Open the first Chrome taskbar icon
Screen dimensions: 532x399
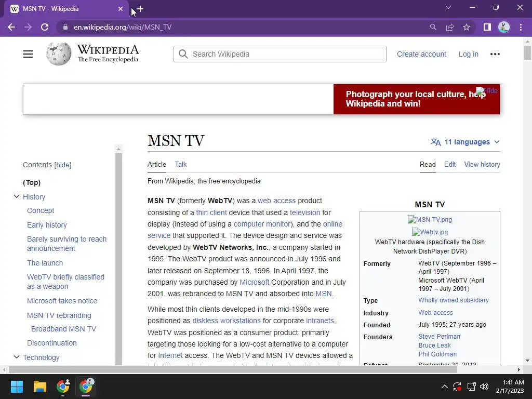(x=63, y=387)
